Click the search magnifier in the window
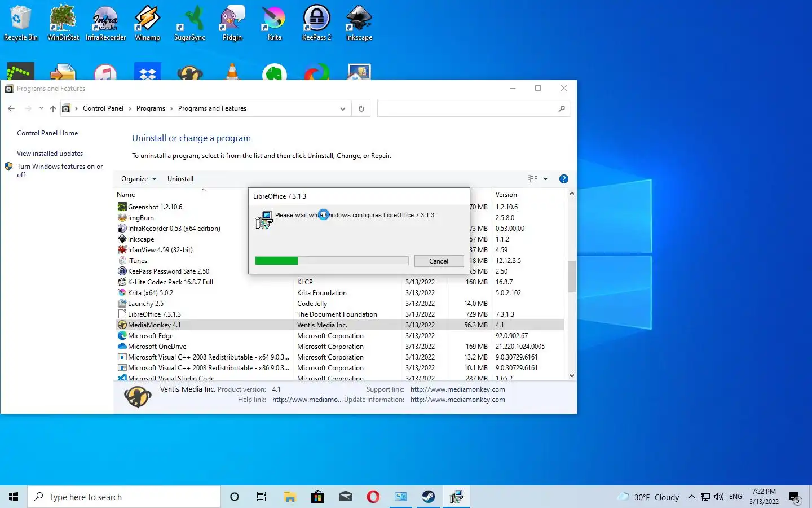Viewport: 812px width, 508px height. click(562, 108)
